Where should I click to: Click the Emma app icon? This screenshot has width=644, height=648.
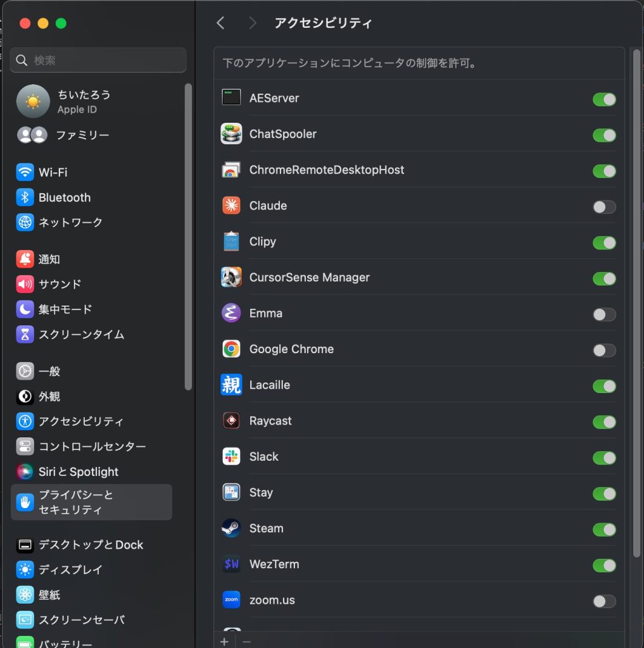(x=231, y=313)
